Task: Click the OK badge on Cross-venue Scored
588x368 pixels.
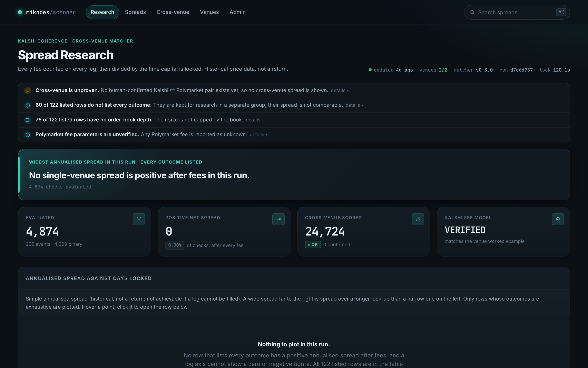Action: point(313,244)
